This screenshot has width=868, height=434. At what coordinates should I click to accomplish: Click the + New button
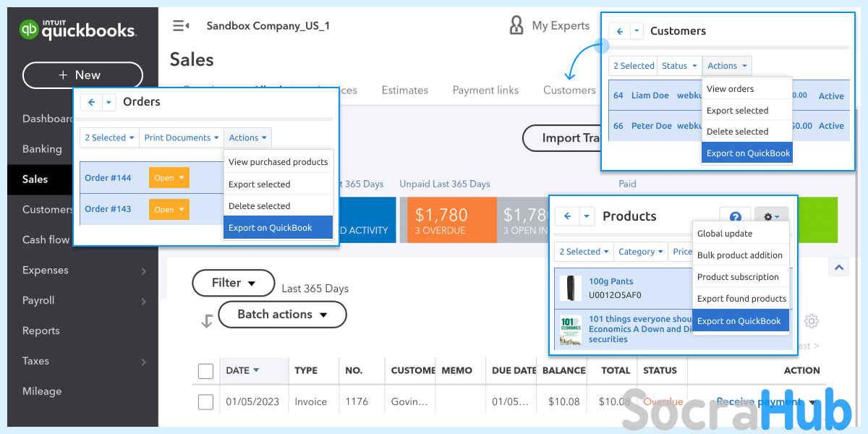(82, 75)
